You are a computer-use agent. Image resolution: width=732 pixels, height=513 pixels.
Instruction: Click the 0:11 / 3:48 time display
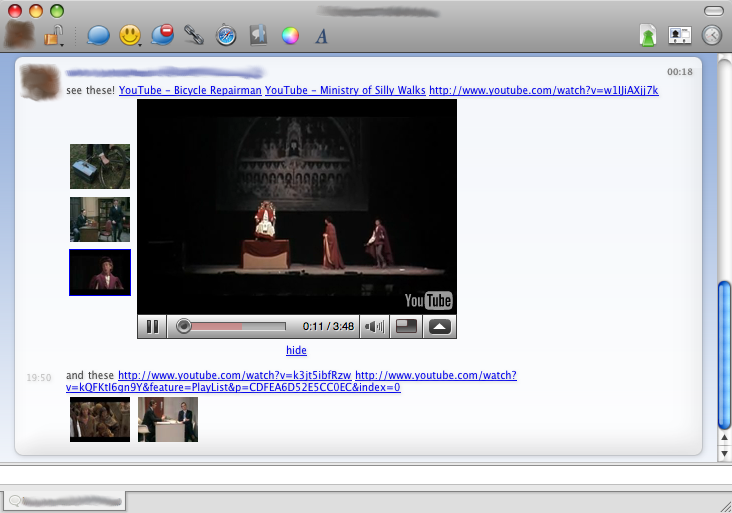tap(328, 326)
